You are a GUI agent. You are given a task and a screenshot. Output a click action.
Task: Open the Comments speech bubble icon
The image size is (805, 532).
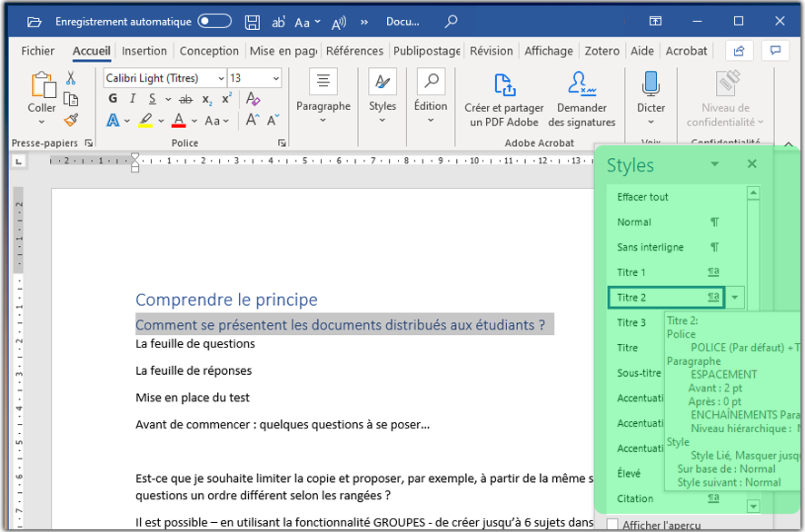click(775, 50)
